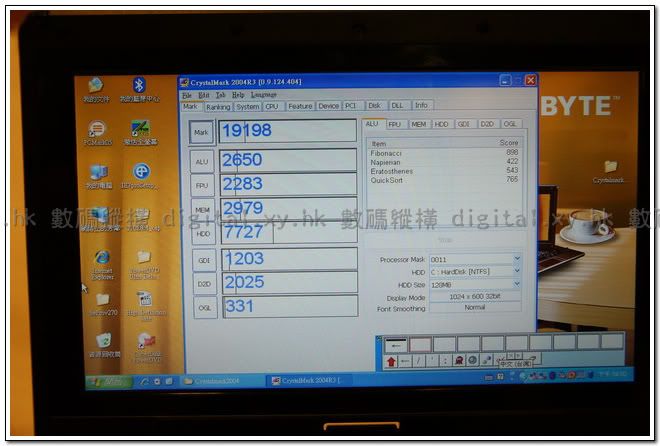Image resolution: width=660 pixels, height=446 pixels.
Task: Click the Font Smoothing Normal field
Action: tap(475, 308)
